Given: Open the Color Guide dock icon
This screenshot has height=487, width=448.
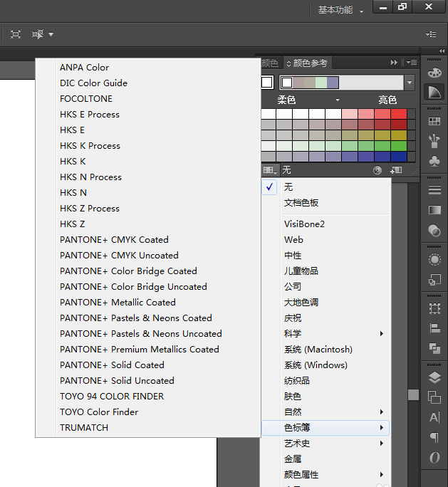Looking at the screenshot, I should tap(434, 92).
